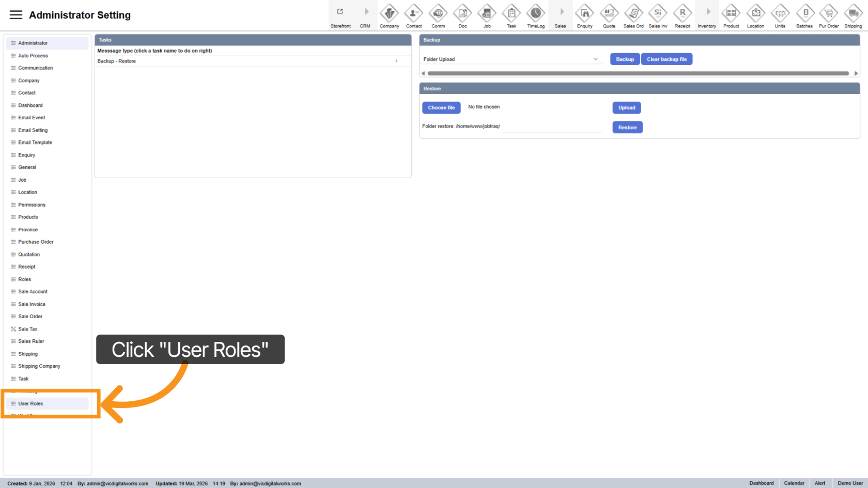This screenshot has width=868, height=488.
Task: Open the Batches toolbar icon
Action: point(804,13)
